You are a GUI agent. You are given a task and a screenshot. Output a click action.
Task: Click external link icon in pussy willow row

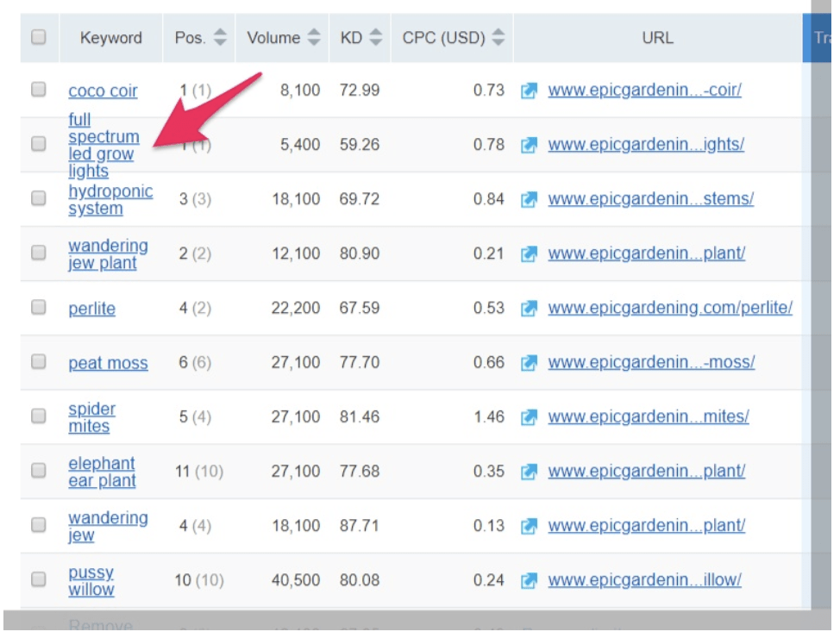tap(529, 580)
